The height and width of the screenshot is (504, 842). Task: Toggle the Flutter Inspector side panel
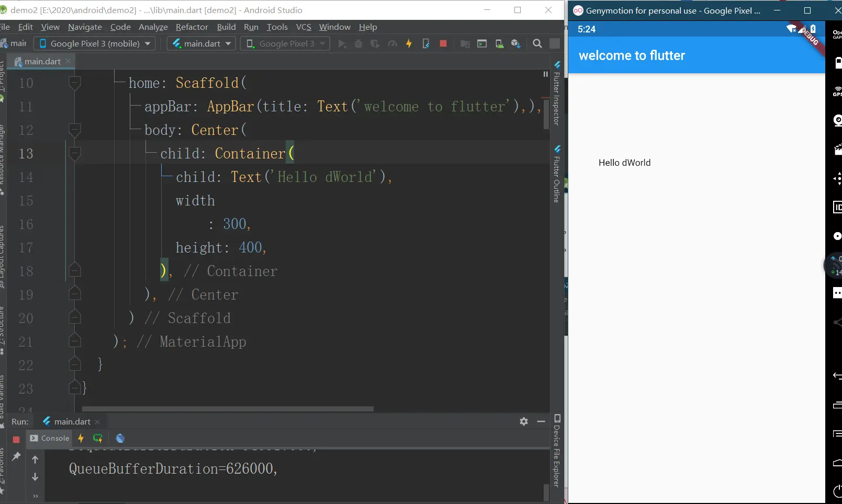(557, 94)
